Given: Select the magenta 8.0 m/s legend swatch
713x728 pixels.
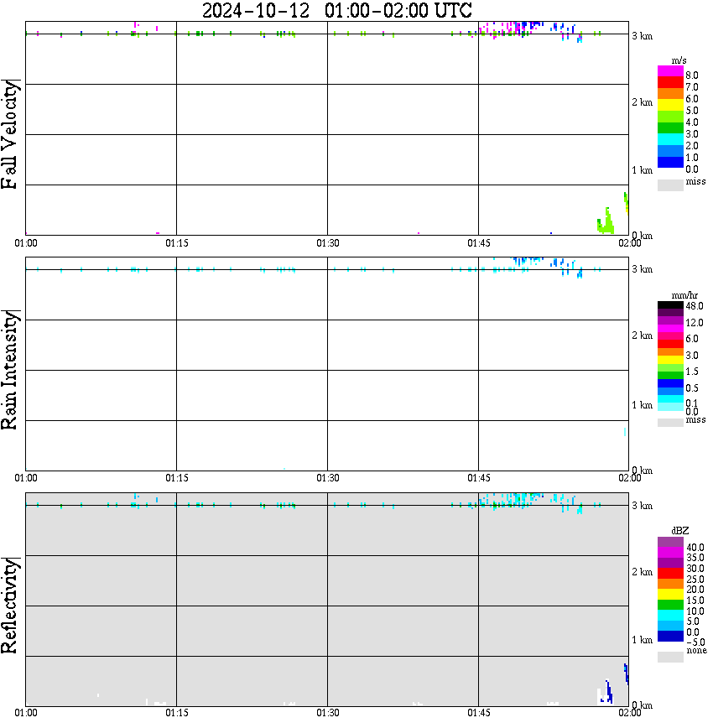Looking at the screenshot, I should point(670,71).
